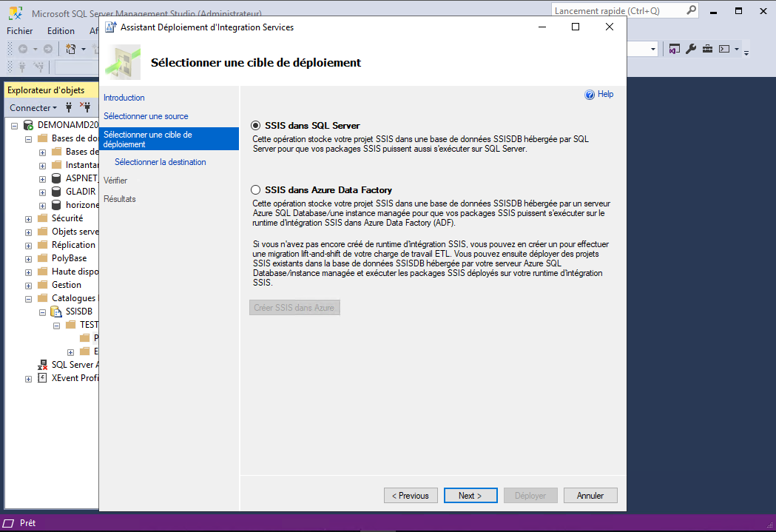This screenshot has width=776, height=532.
Task: Click the Integration Services wizard title icon
Action: click(112, 27)
